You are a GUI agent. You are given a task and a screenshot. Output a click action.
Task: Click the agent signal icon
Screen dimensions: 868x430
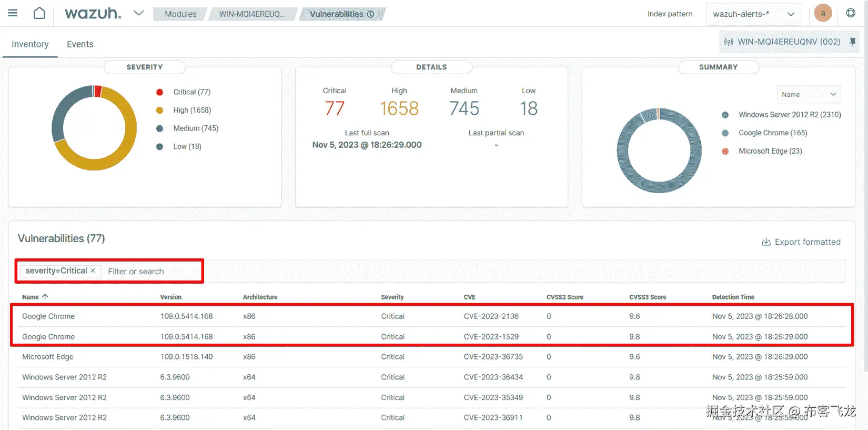pyautogui.click(x=729, y=42)
